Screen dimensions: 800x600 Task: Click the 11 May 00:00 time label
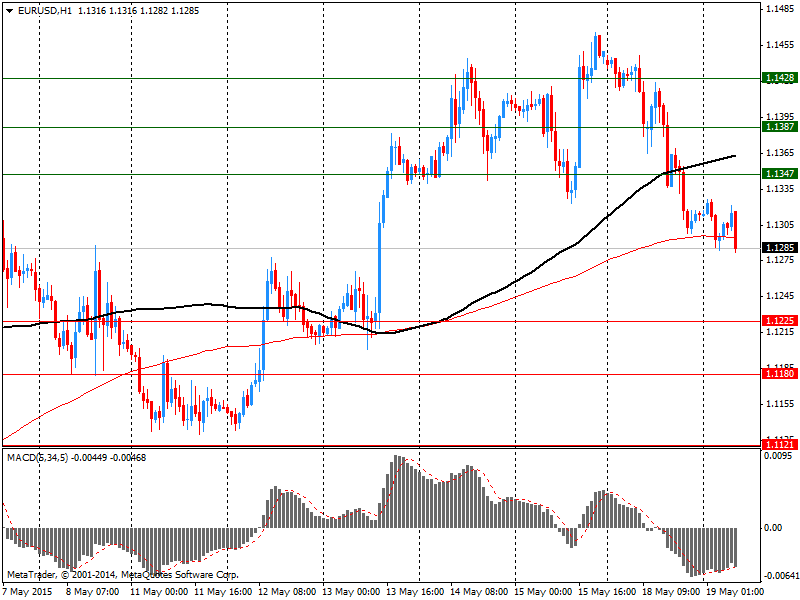(159, 592)
